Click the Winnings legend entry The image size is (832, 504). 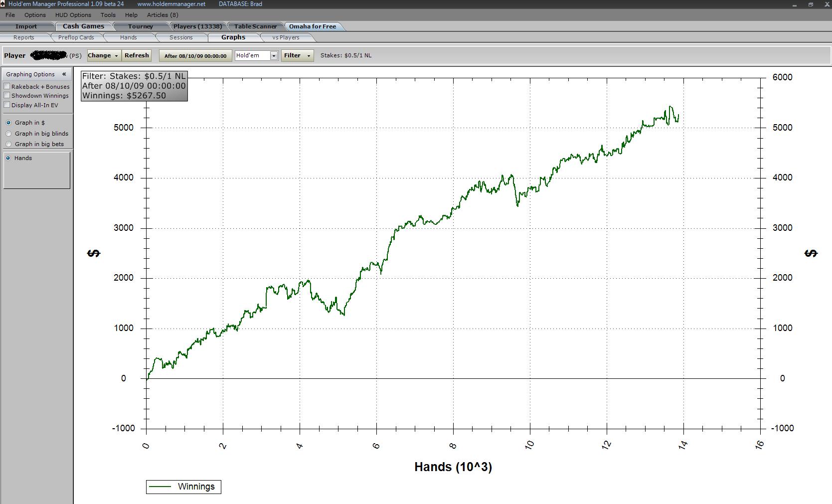183,487
